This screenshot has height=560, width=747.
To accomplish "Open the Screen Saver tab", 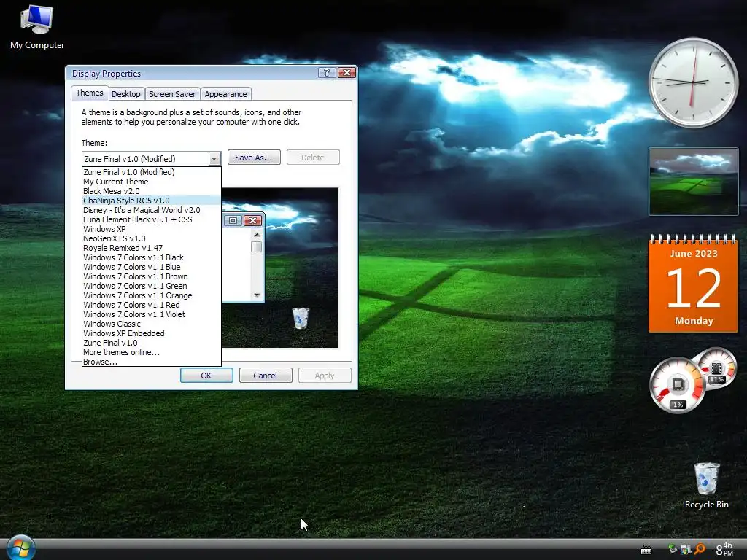I will 172,94.
